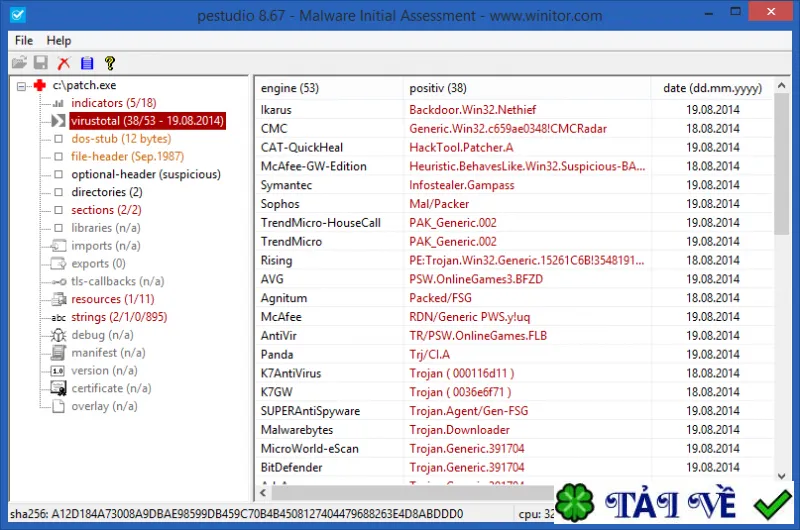
Task: Click the overlay page icon
Action: (x=58, y=407)
